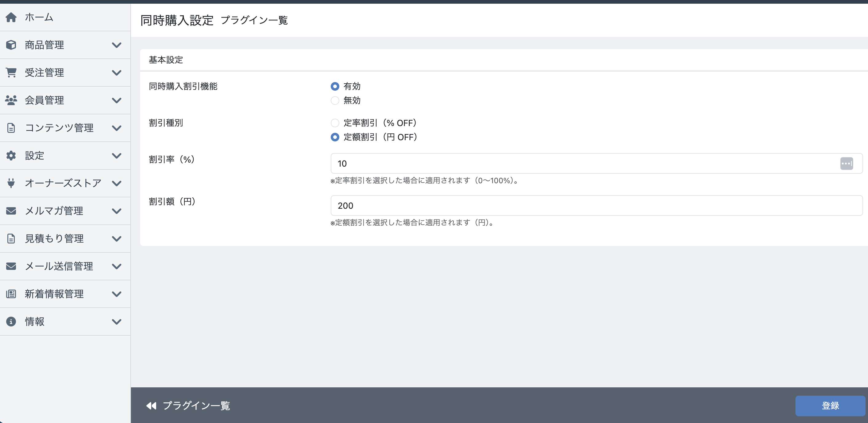Click the 割引率（%）label
The width and height of the screenshot is (868, 423).
[172, 159]
